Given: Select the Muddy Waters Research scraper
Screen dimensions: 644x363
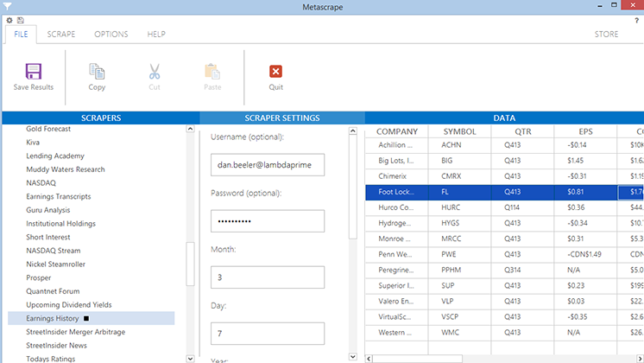Looking at the screenshot, I should pyautogui.click(x=66, y=169).
